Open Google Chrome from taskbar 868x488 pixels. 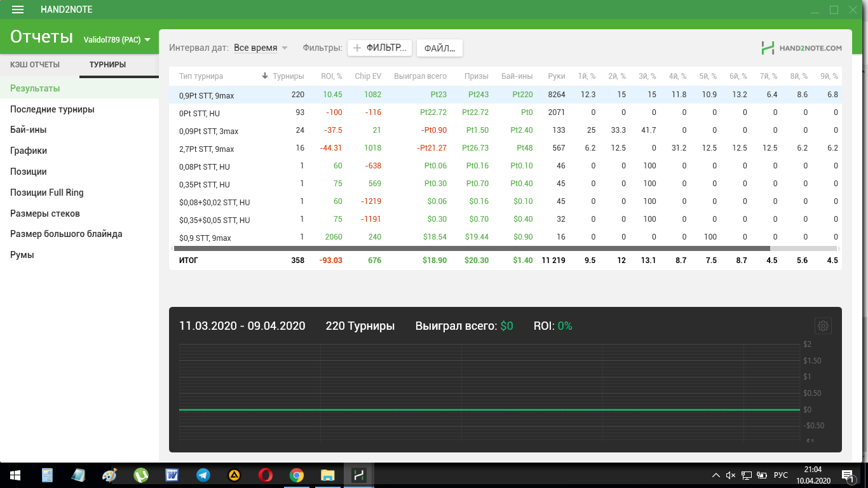(297, 475)
